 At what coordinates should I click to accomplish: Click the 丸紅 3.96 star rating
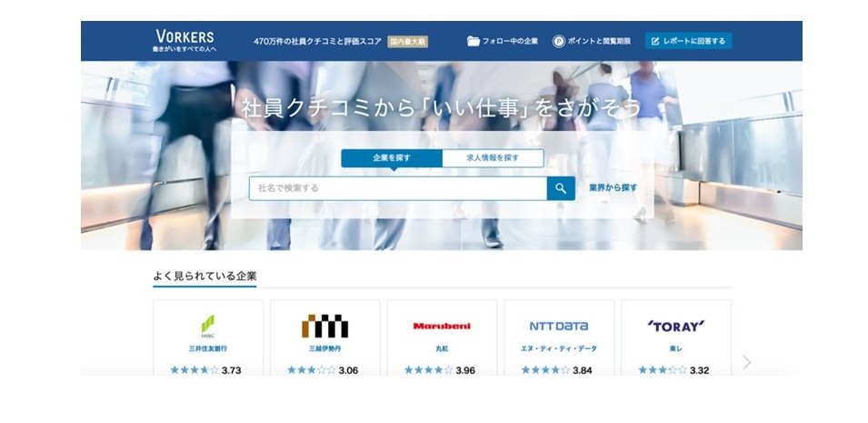pyautogui.click(x=442, y=370)
